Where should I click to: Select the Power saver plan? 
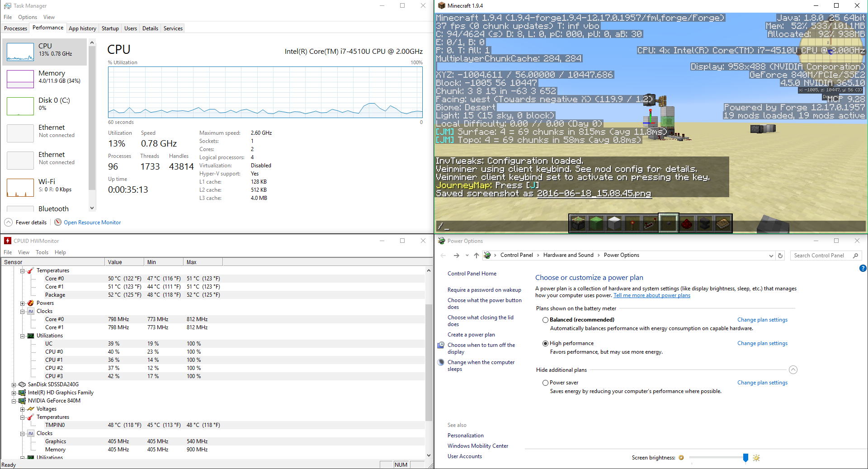(546, 383)
